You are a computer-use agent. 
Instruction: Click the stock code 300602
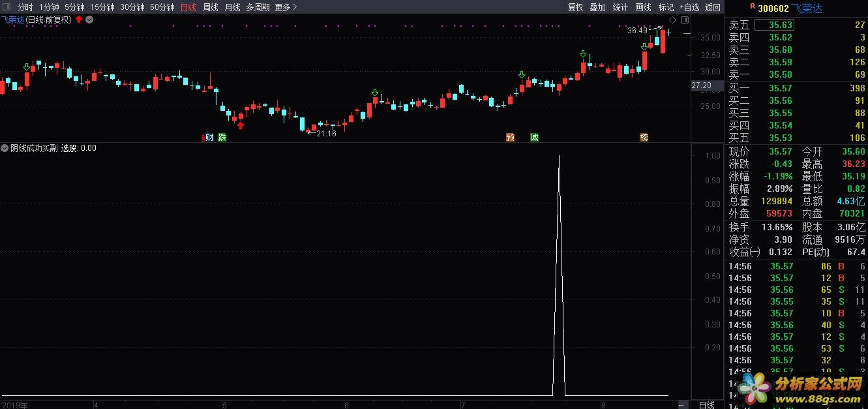pyautogui.click(x=773, y=8)
